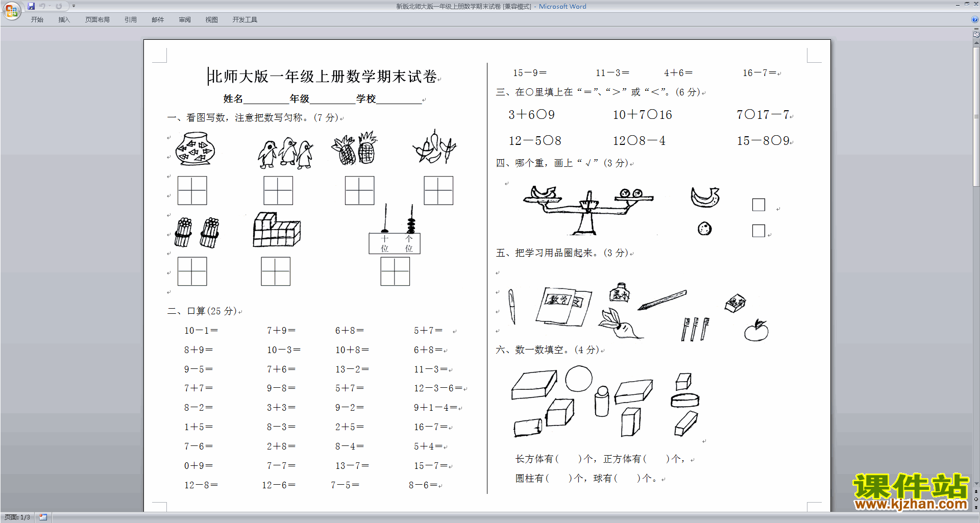Click the heading 四、哪个重，画上 √
Viewport: 980px width, 523px height.
click(562, 163)
